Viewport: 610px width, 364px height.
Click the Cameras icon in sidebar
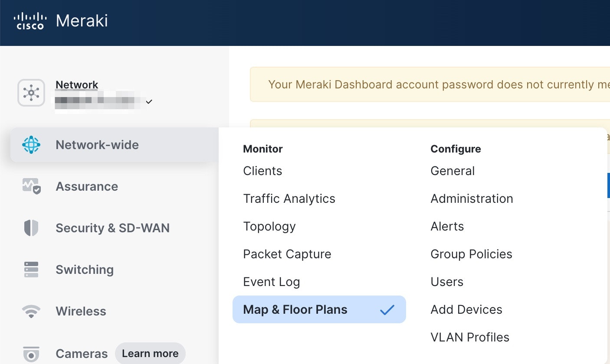coord(31,354)
